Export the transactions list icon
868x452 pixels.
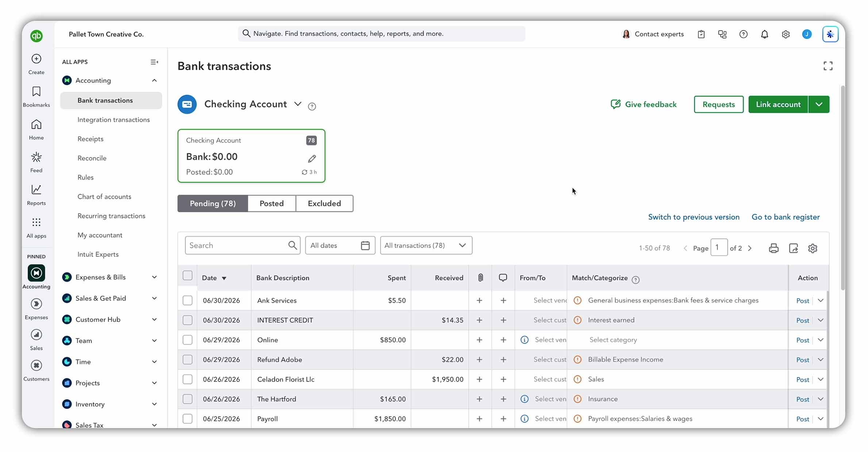(x=793, y=248)
